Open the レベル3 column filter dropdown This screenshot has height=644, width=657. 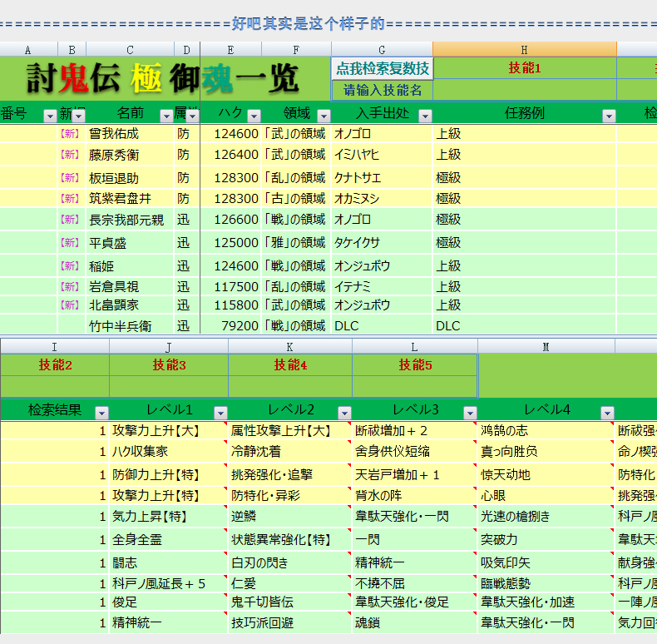click(470, 413)
